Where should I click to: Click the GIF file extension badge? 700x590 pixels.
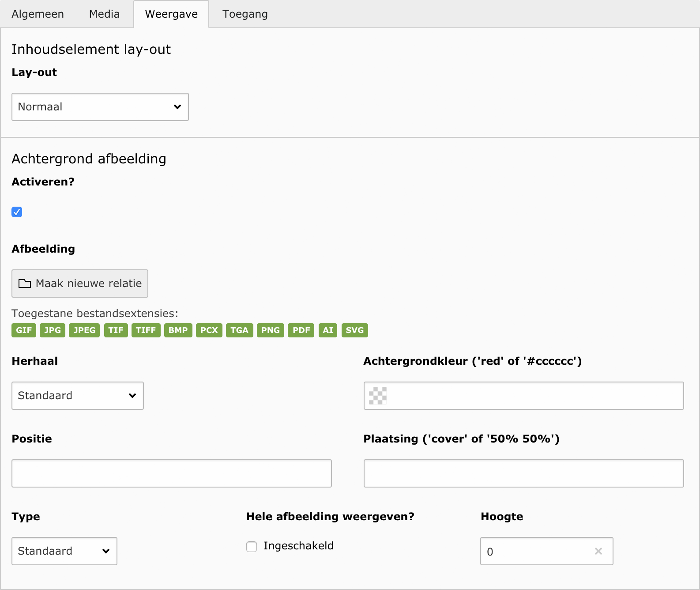coord(24,330)
